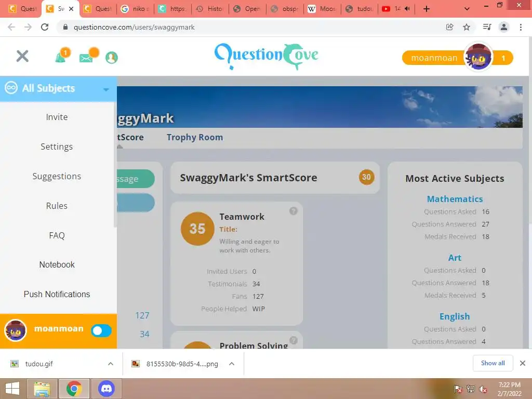
Task: Open the moanmoan user badge
Action: (x=434, y=58)
